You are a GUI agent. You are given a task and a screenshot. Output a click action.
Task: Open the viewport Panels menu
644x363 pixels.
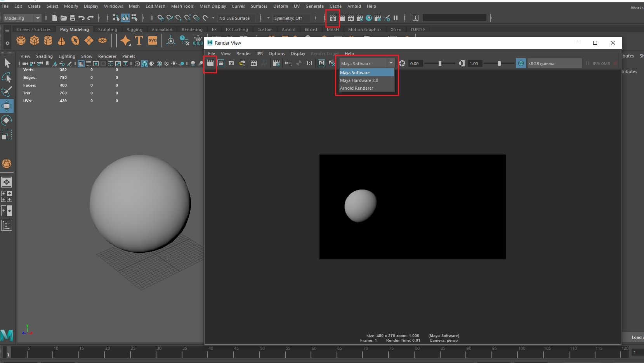[x=128, y=56]
